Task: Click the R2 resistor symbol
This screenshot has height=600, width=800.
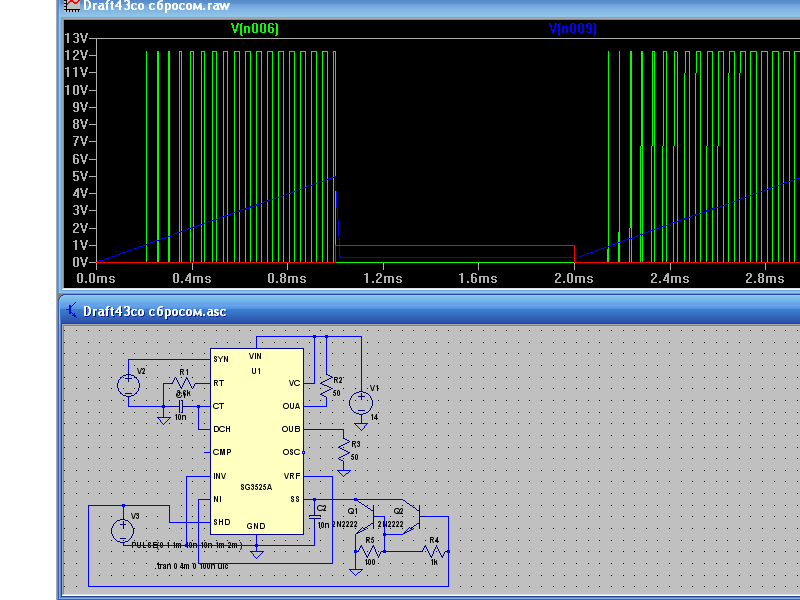Action: pos(325,386)
